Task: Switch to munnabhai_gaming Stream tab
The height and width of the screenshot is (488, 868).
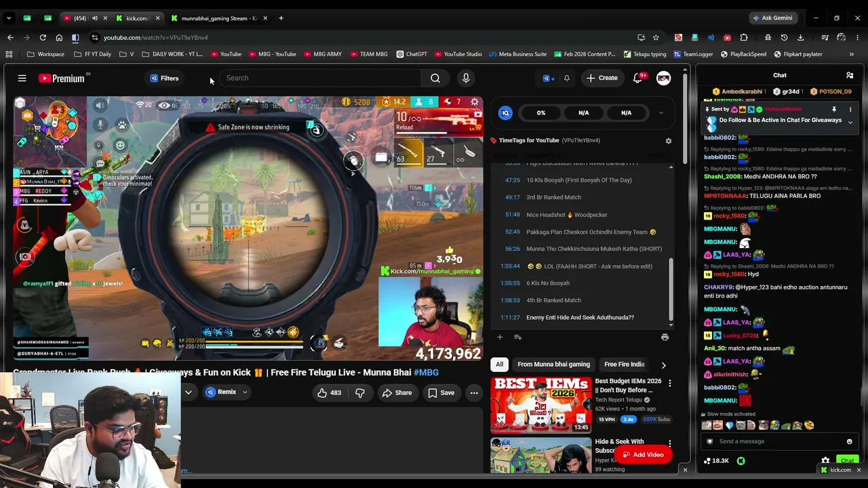Action: click(218, 18)
